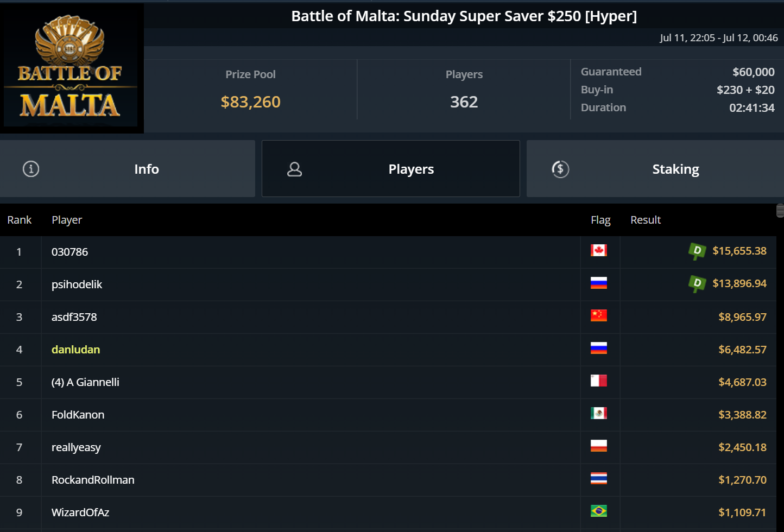Click the player list scrollbar handle
Screen dimensions: 784x532
click(780, 211)
